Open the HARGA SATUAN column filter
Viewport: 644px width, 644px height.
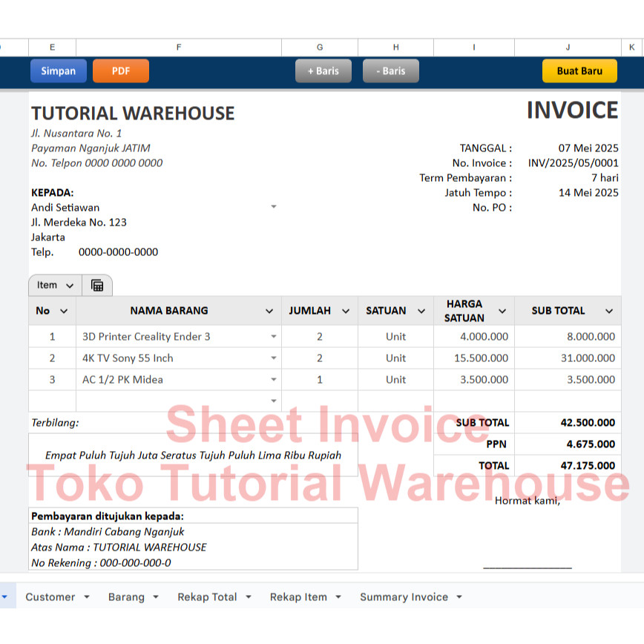[502, 311]
